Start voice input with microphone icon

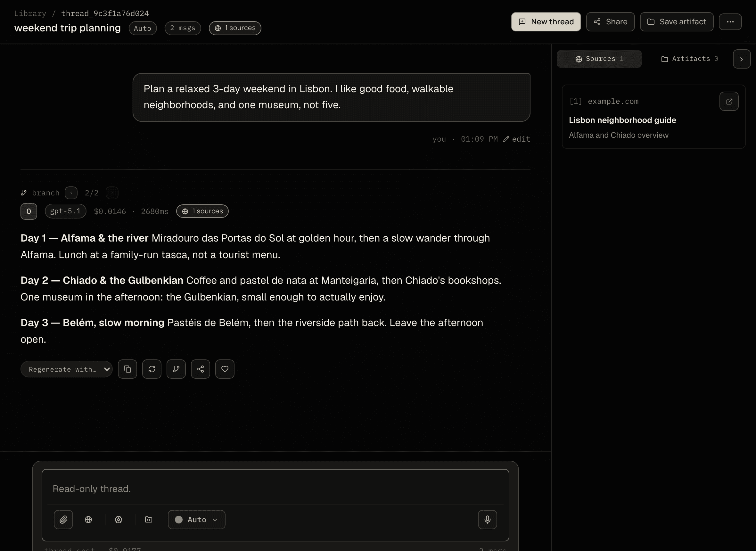(x=487, y=519)
